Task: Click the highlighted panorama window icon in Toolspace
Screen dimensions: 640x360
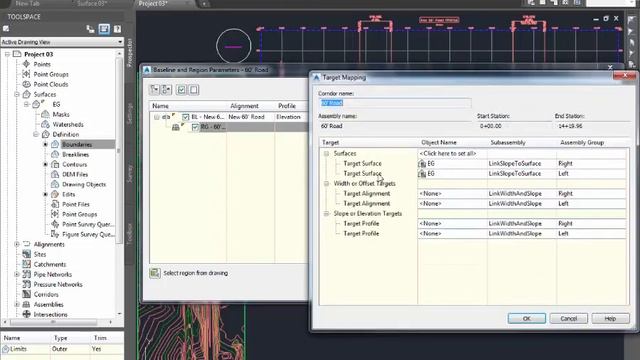Action: click(104, 29)
